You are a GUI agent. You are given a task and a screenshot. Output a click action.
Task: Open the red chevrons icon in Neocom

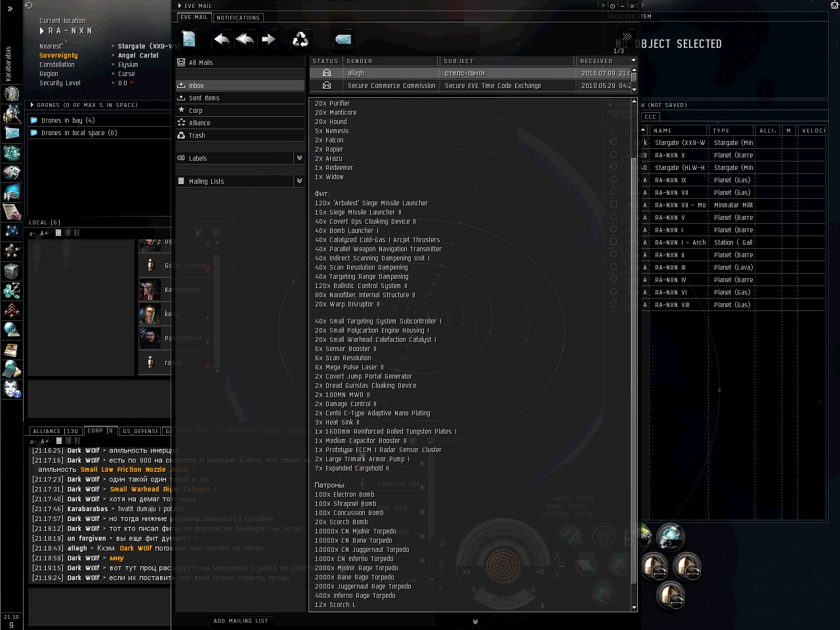click(12, 310)
